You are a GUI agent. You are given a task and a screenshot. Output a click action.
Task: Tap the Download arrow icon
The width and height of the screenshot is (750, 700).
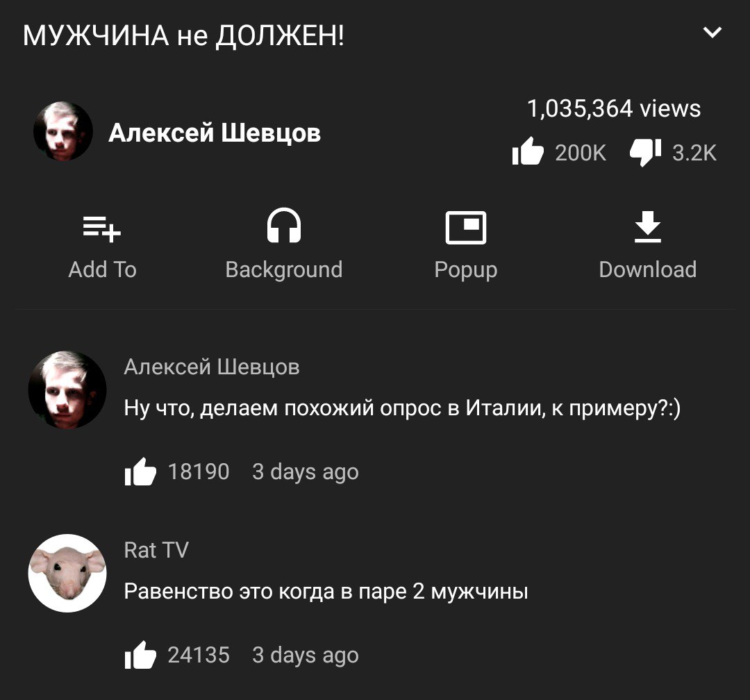click(x=648, y=227)
